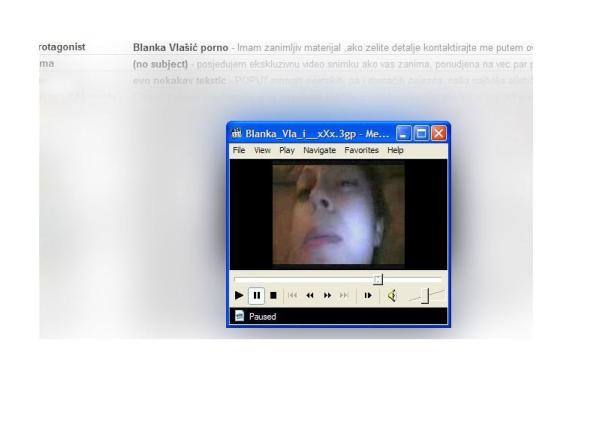The image size is (600, 433).
Task: Open the Navigate menu
Action: coord(320,150)
